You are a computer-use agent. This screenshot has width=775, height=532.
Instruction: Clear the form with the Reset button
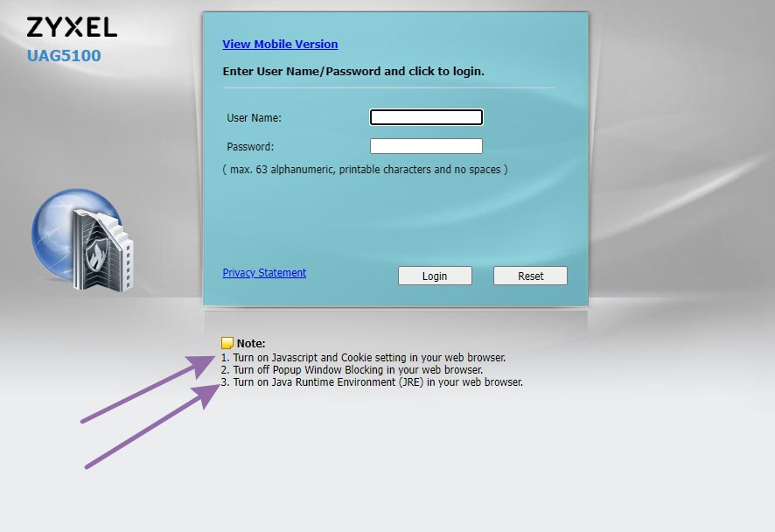click(x=530, y=276)
